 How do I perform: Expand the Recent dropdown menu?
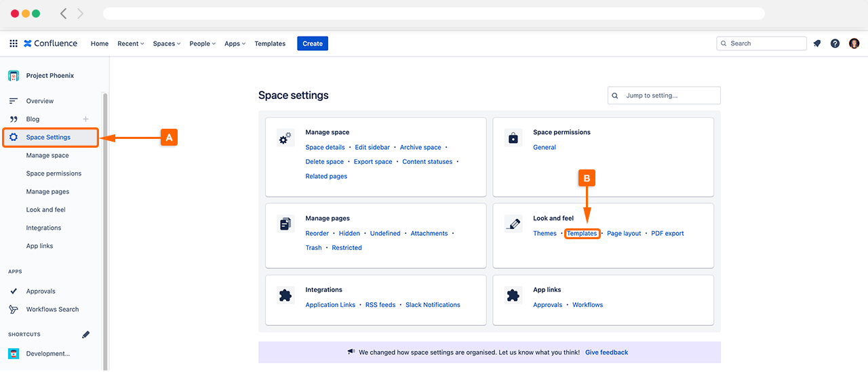pos(131,43)
